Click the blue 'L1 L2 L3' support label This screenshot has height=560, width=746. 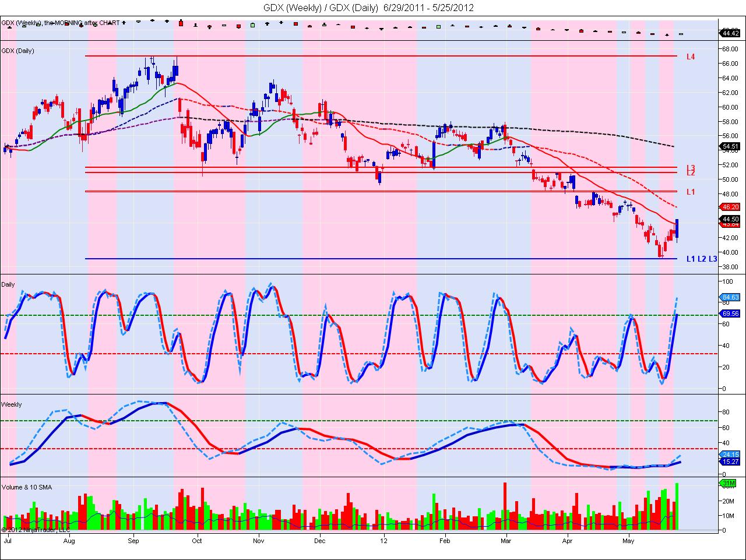pyautogui.click(x=702, y=258)
